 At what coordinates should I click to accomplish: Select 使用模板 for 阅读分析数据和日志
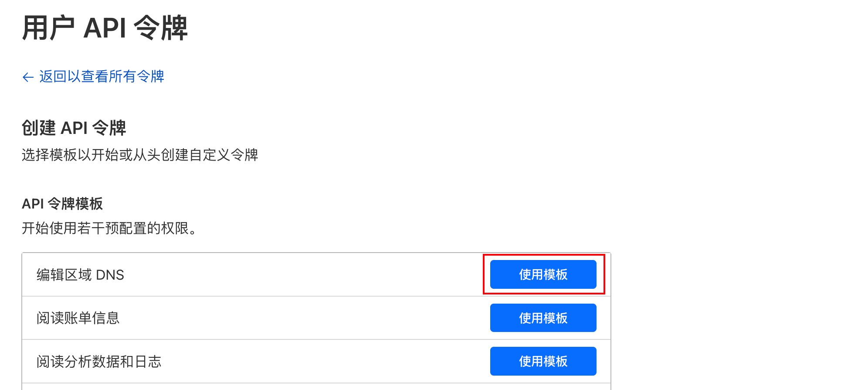[543, 361]
